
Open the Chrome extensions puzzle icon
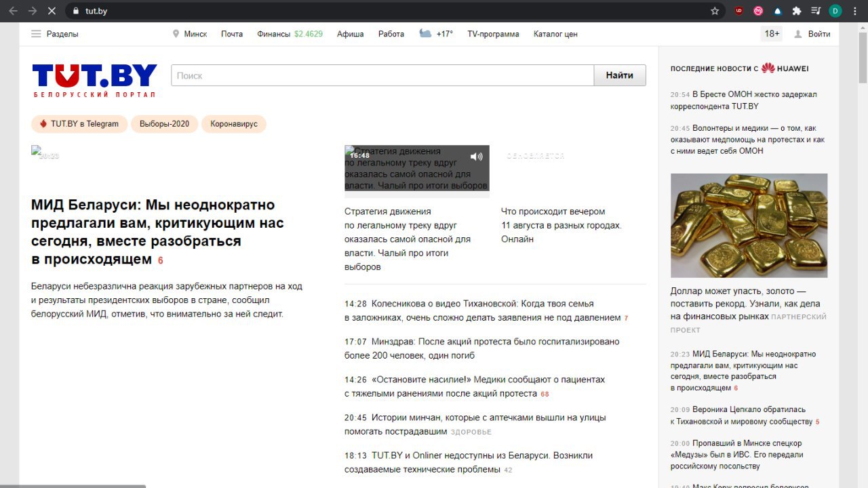click(797, 11)
